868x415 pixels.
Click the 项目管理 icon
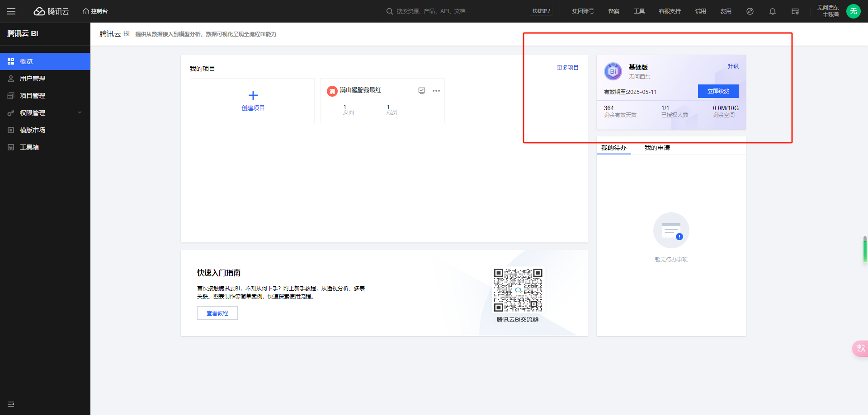(x=11, y=96)
